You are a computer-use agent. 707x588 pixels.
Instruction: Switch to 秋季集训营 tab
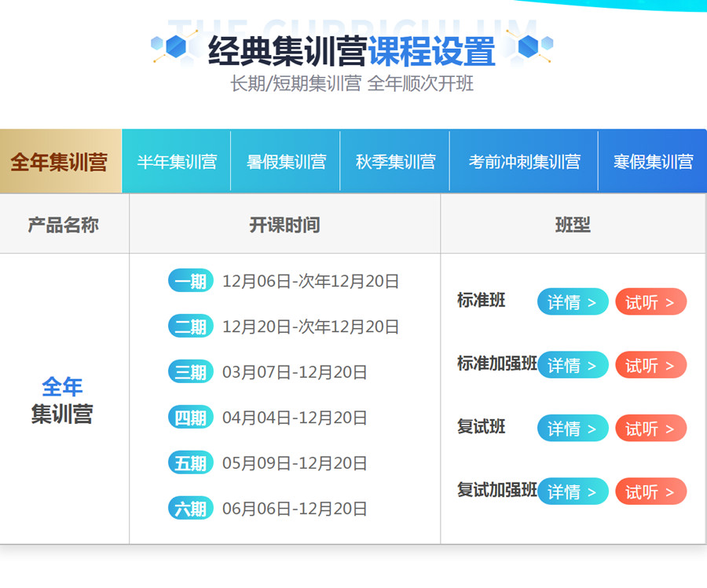395,162
